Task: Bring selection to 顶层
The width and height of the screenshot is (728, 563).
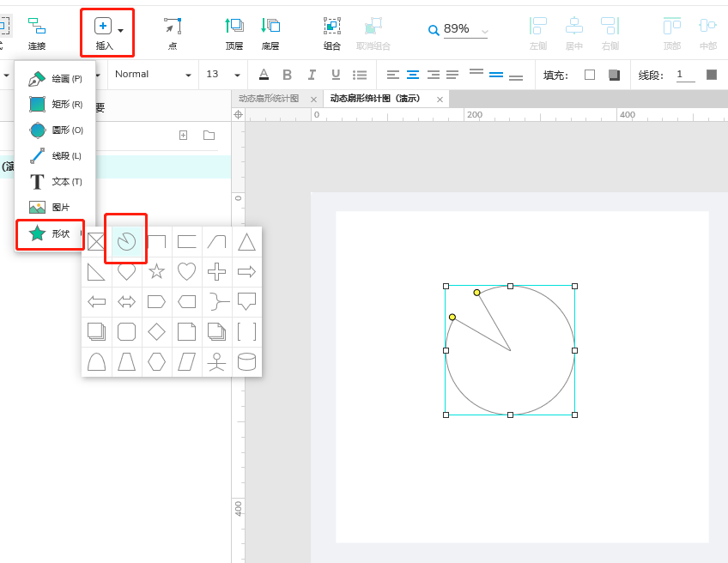Action: coord(234,33)
